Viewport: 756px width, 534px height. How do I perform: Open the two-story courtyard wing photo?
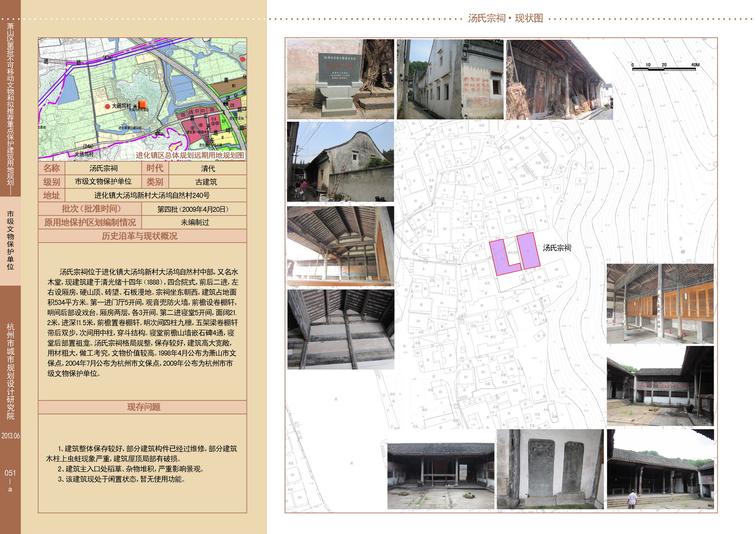click(x=660, y=386)
